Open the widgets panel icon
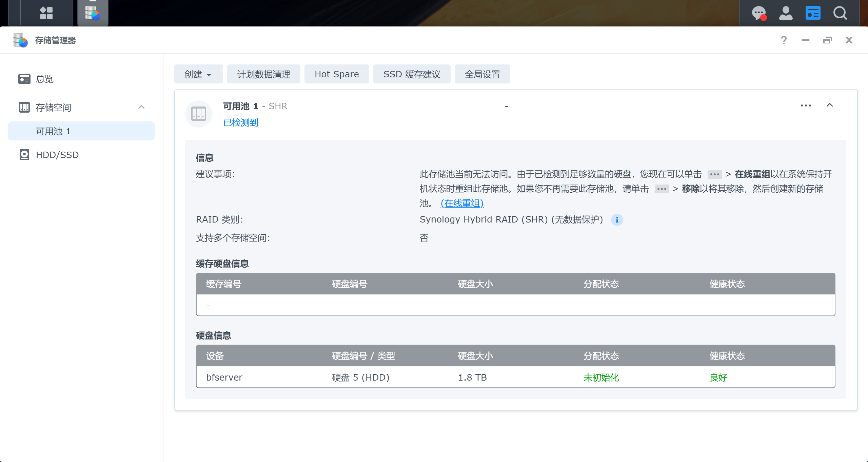Viewport: 868px width, 462px height. (x=813, y=13)
